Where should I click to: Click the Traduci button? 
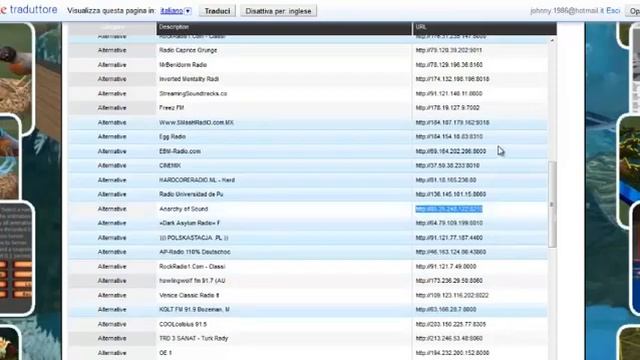coord(217,11)
